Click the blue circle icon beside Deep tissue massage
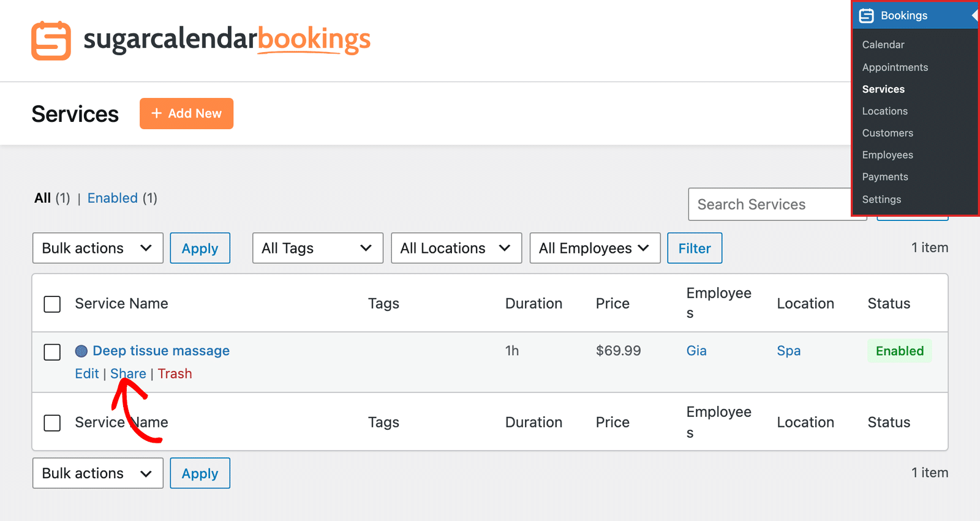The width and height of the screenshot is (980, 521). pyautogui.click(x=81, y=351)
